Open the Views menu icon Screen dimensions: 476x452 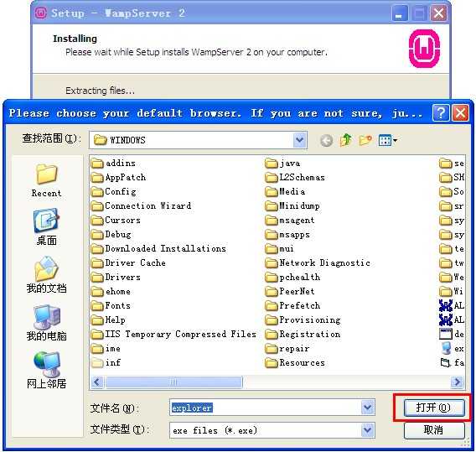(x=388, y=140)
